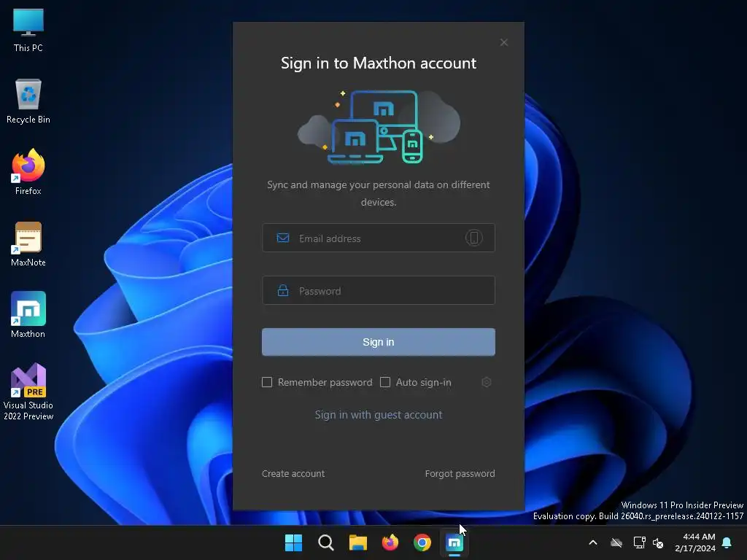Open File Explorer from taskbar
Viewport: 747px width, 560px height.
[x=357, y=542]
